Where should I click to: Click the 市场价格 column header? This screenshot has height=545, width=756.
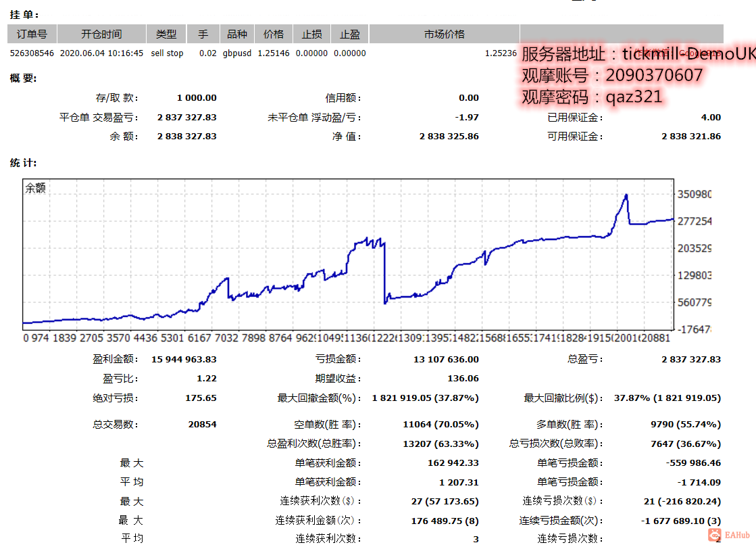(444, 34)
